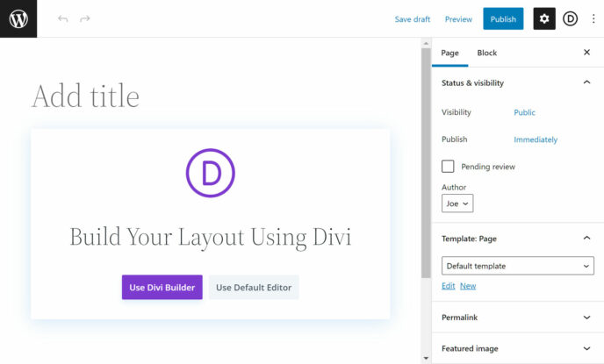Click the Edit template link

click(x=448, y=286)
